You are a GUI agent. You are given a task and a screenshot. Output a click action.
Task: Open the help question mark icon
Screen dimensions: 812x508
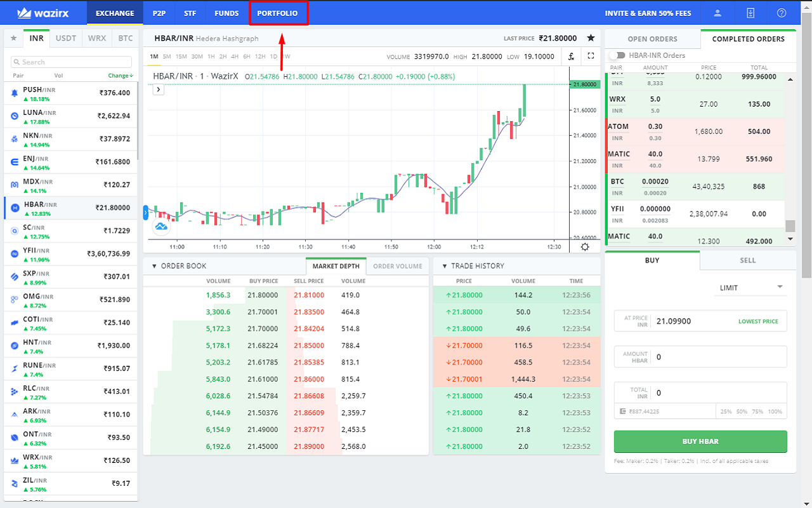click(781, 13)
